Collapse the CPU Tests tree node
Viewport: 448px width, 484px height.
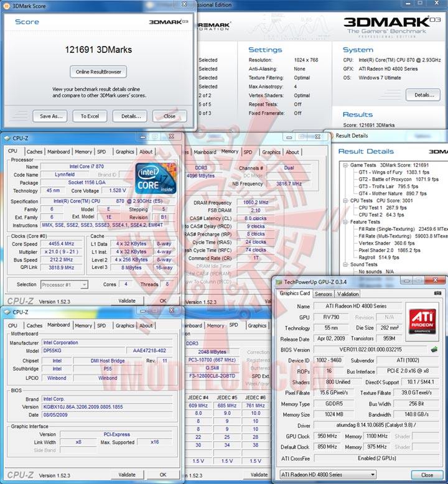pyautogui.click(x=345, y=201)
